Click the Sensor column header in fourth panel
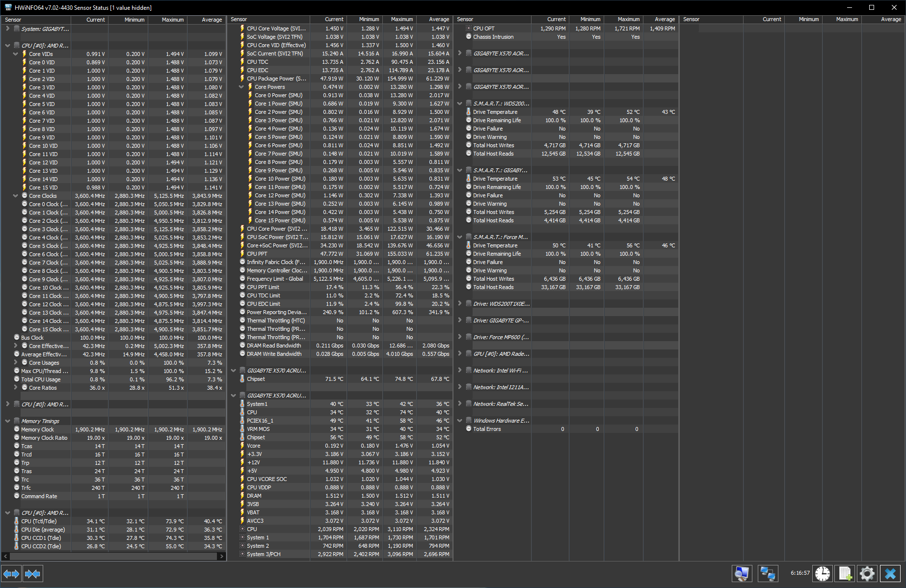This screenshot has width=906, height=588. pos(711,19)
